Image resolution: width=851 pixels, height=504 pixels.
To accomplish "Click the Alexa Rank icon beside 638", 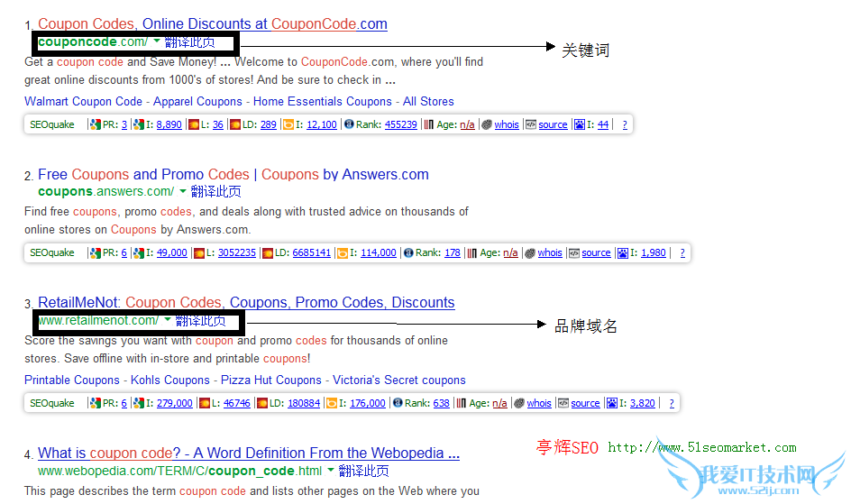I will tap(398, 402).
